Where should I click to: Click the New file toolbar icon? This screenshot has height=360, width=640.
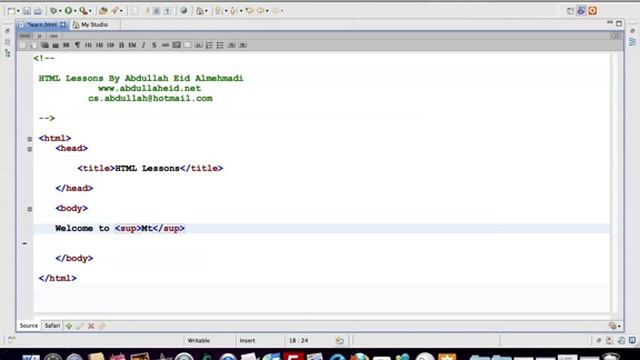(x=11, y=11)
